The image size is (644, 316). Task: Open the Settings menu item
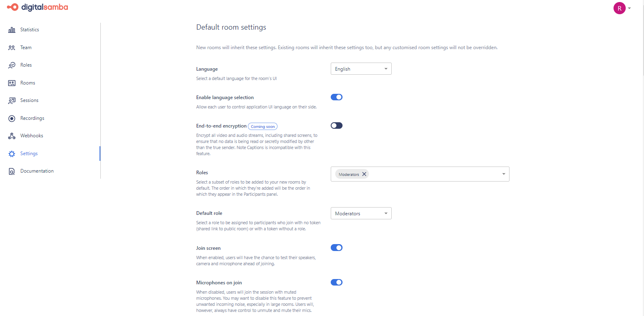point(29,154)
